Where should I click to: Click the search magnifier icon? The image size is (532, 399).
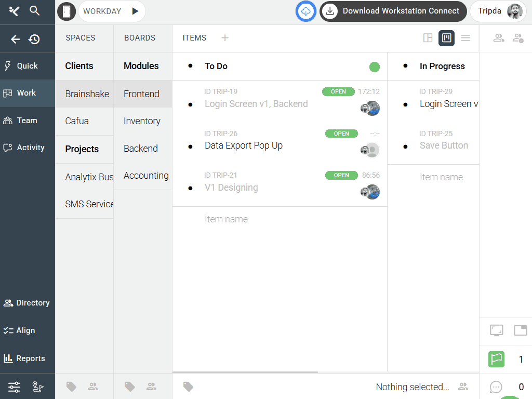(35, 11)
